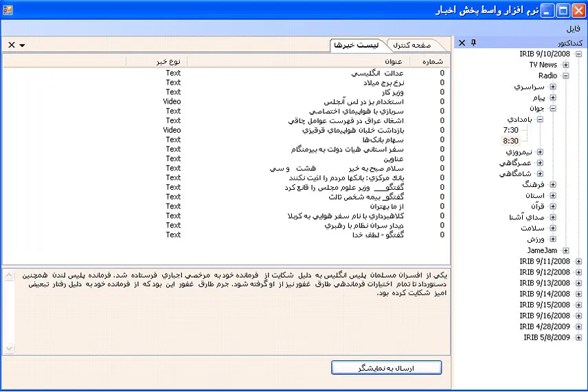The image size is (588, 392).
Task: Expand the قرآن node
Action: point(553,206)
